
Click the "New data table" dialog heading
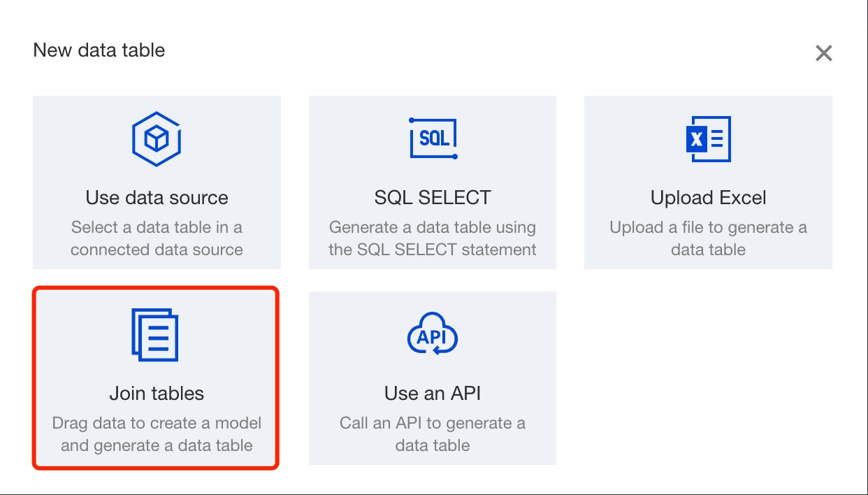pyautogui.click(x=99, y=50)
